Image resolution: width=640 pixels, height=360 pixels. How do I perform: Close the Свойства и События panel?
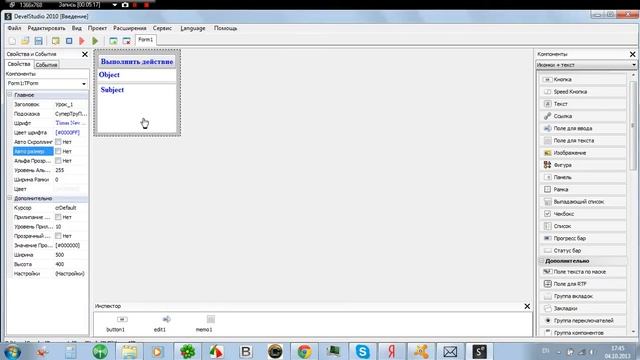[85, 54]
